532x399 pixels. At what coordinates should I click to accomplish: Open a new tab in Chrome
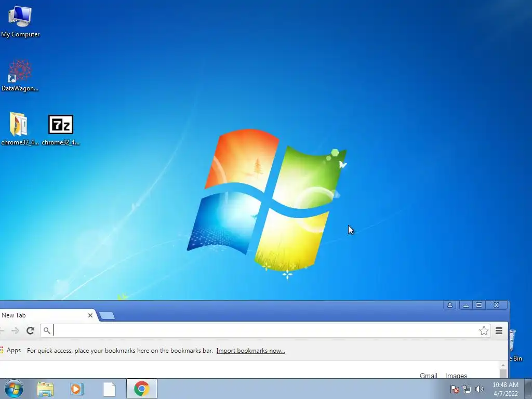(x=107, y=315)
